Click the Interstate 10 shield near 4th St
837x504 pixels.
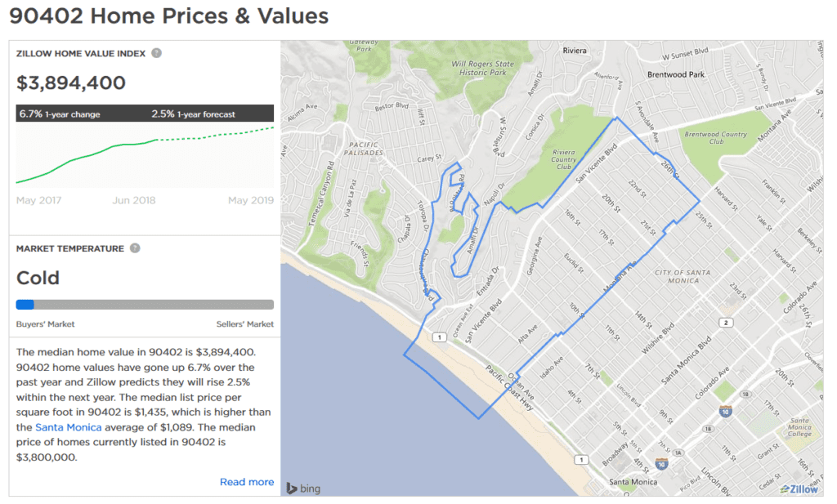(x=661, y=463)
